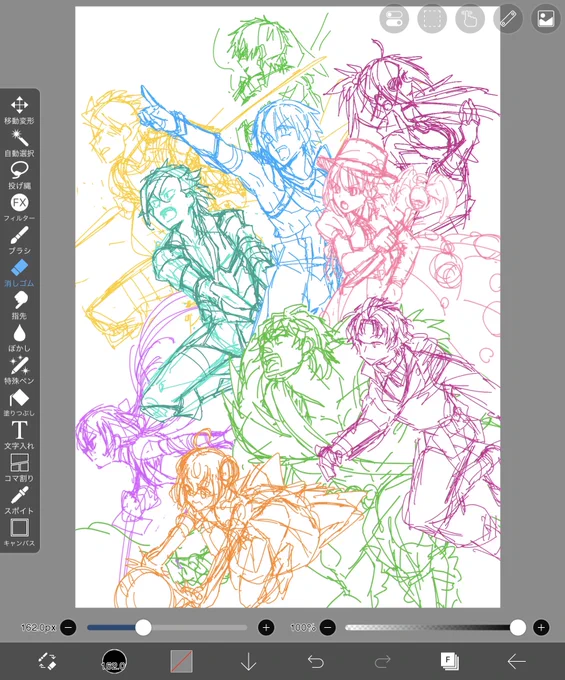Open the selection area button at top

[x=432, y=19]
